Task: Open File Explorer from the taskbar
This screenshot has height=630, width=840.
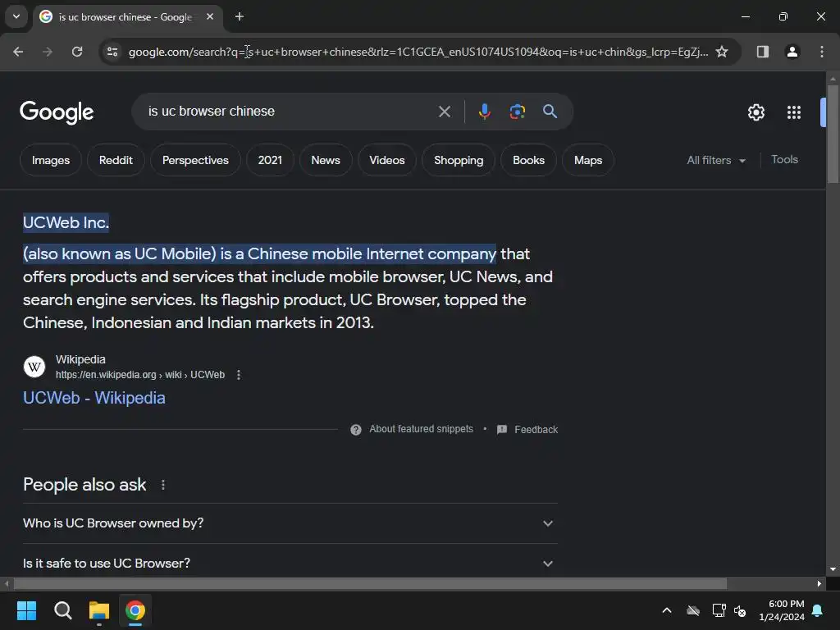Action: click(99, 610)
